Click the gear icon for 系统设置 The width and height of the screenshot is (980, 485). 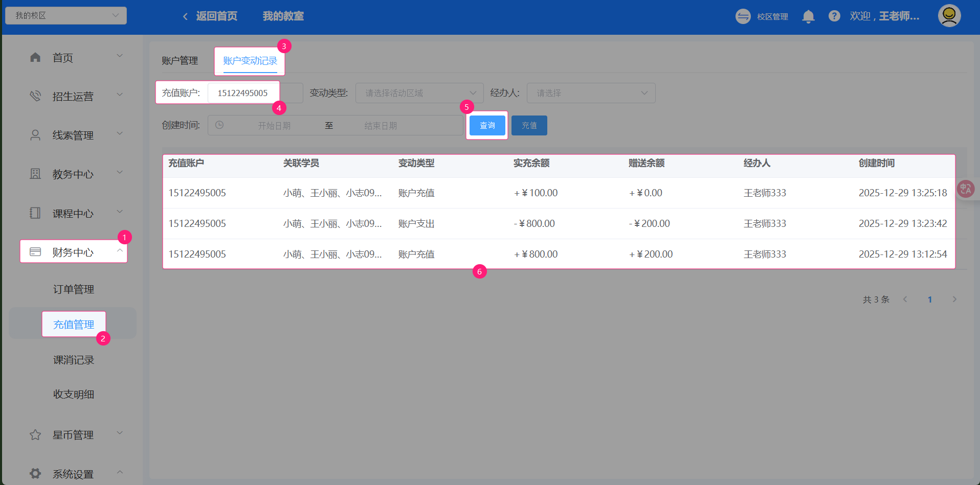coord(35,474)
